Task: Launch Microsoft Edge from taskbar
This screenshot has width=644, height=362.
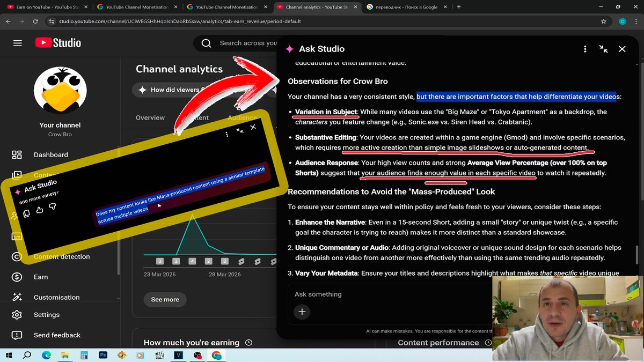Action: 46,355
